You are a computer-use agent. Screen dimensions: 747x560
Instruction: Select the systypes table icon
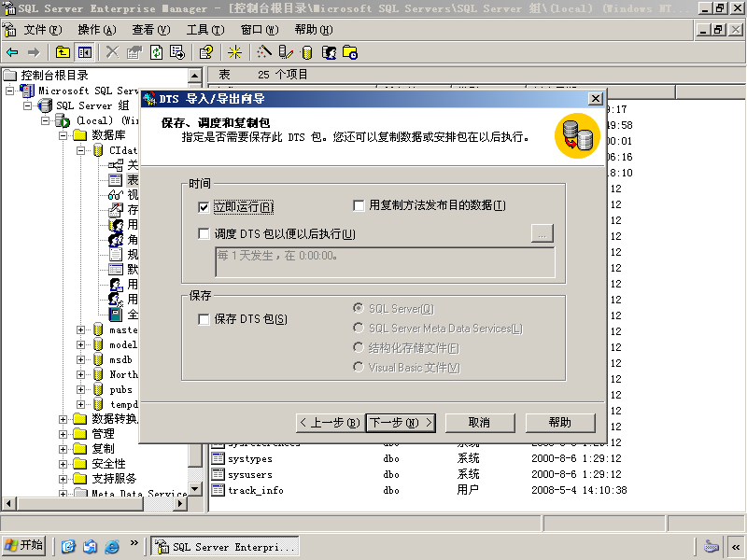click(218, 458)
